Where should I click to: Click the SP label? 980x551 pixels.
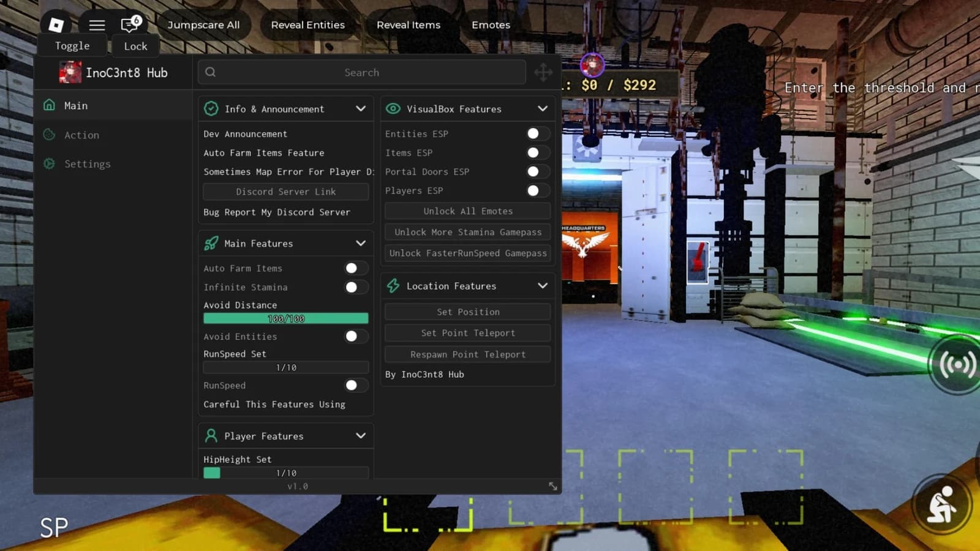tap(54, 528)
